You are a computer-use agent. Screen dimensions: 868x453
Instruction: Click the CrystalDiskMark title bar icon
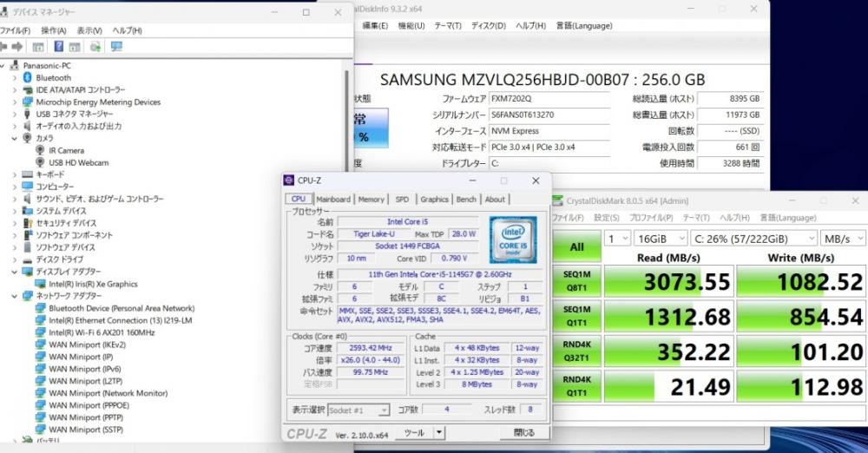[557, 201]
